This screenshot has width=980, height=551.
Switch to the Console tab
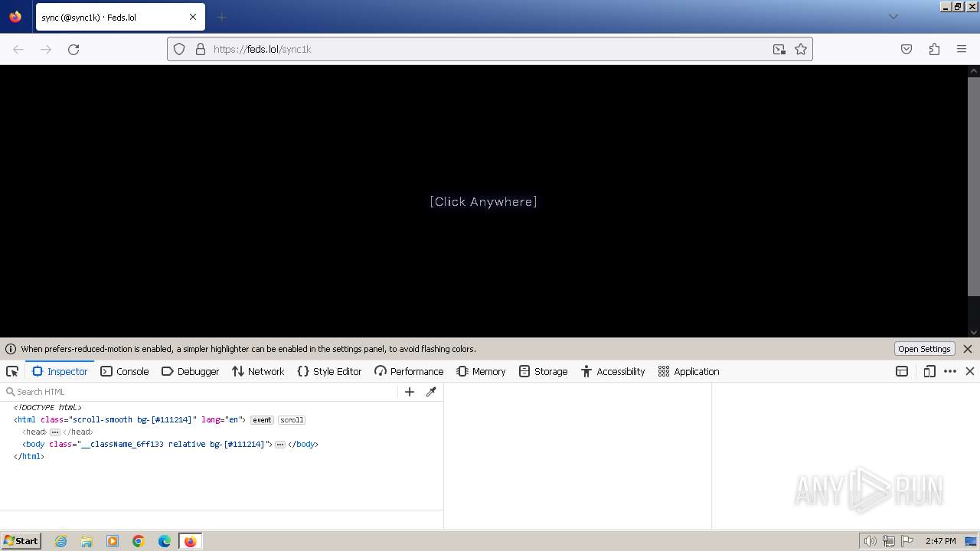click(x=124, y=371)
